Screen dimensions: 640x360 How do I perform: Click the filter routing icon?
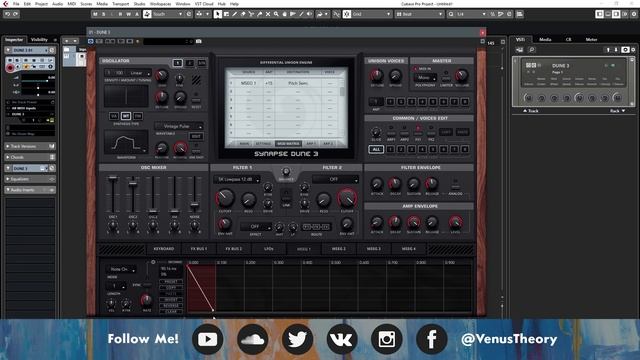(x=316, y=227)
